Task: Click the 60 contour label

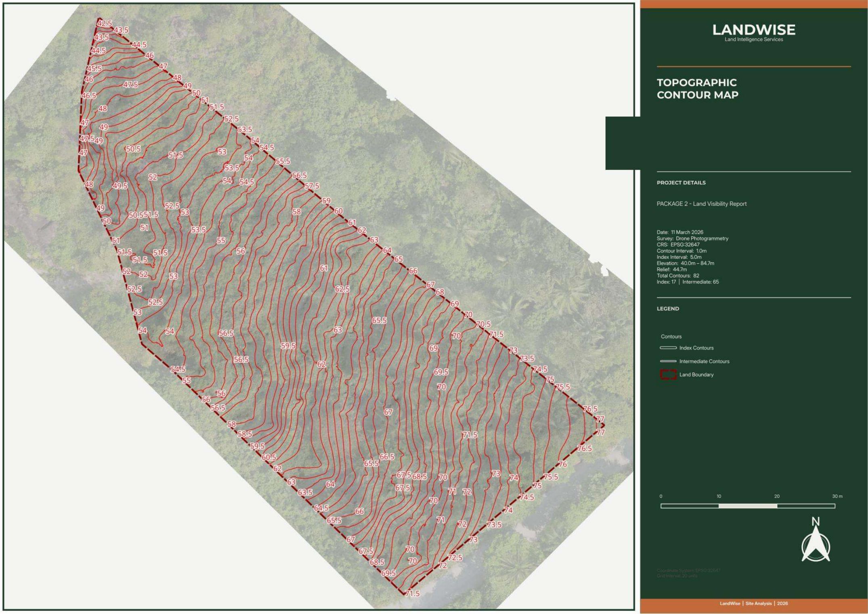Action: point(338,211)
